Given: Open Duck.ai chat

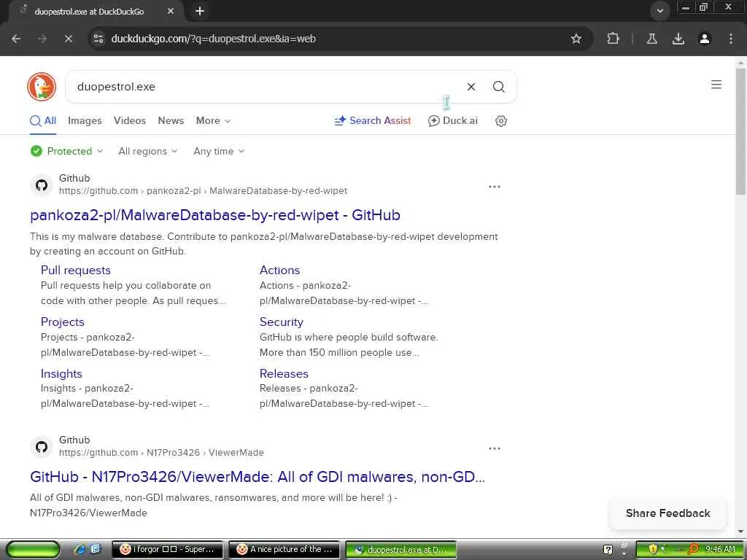Looking at the screenshot, I should (x=452, y=120).
